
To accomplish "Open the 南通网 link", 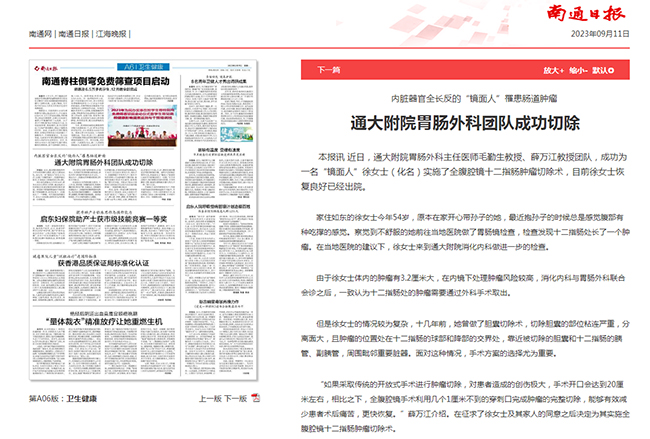I will click(x=39, y=33).
